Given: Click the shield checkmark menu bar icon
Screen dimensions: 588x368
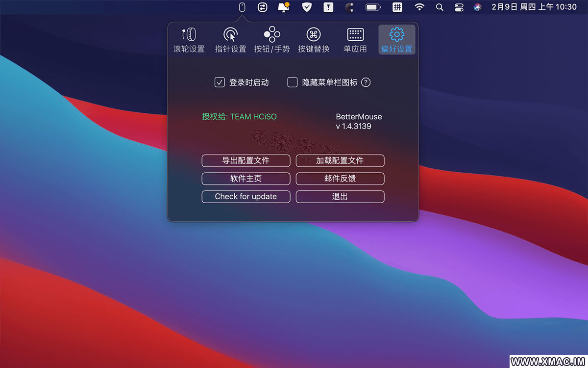Looking at the screenshot, I should pos(306,7).
